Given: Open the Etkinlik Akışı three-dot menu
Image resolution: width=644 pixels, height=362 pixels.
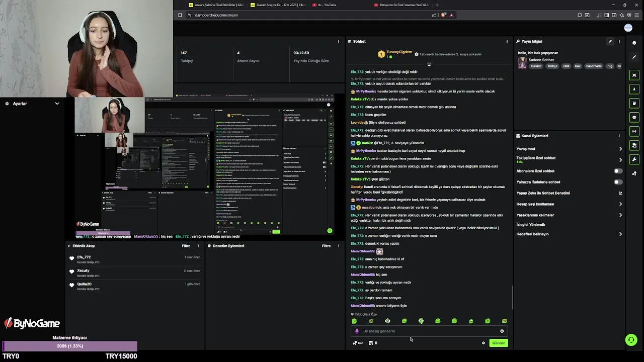Looking at the screenshot, I should (x=198, y=246).
